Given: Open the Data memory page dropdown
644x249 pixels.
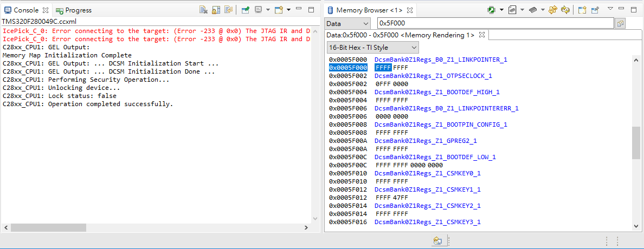Looking at the screenshot, I should [348, 24].
